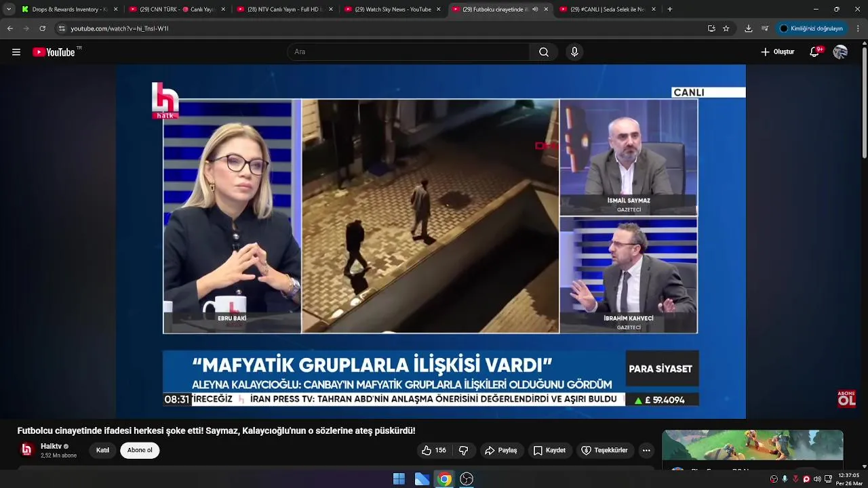Mute the Futbolcu cinayetinde tab audio icon
Image resolution: width=868 pixels, height=488 pixels.
pos(535,9)
